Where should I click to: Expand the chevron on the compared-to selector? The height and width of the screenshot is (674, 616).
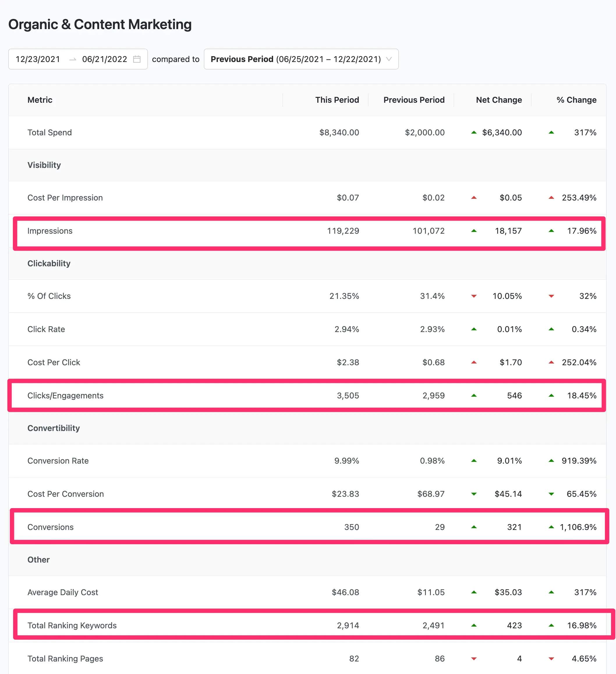pyautogui.click(x=388, y=59)
